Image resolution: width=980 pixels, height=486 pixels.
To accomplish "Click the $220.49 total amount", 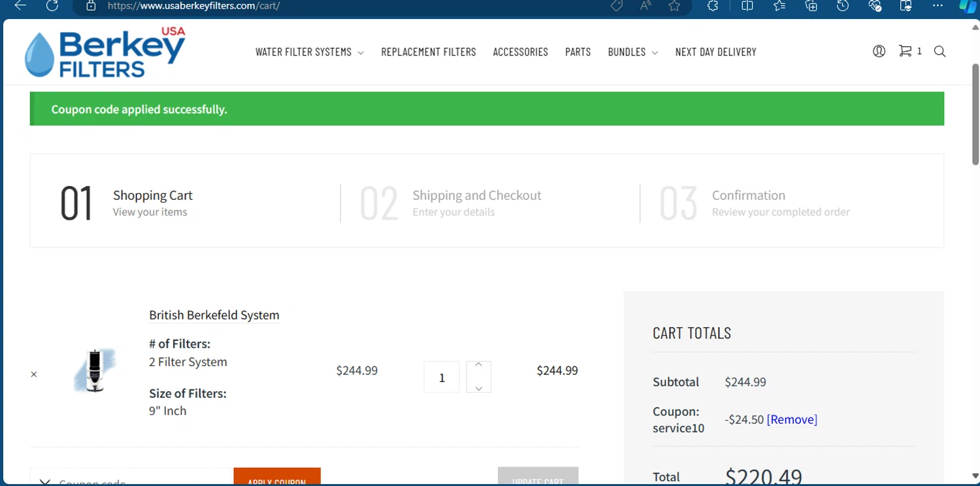I will coord(763,476).
